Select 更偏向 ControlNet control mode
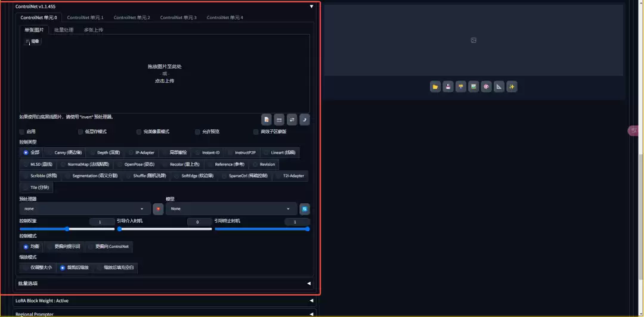Image resolution: width=644 pixels, height=317 pixels. click(x=109, y=247)
